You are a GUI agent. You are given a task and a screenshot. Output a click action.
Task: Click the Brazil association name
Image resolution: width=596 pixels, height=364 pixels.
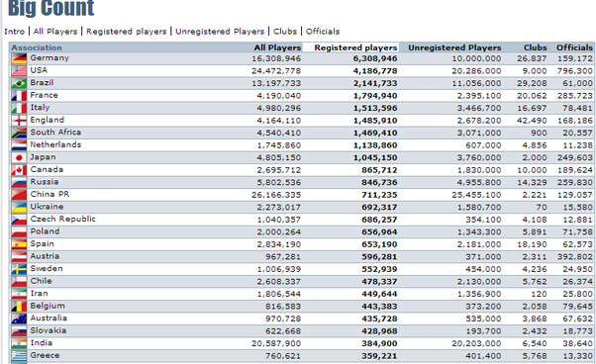click(x=42, y=83)
